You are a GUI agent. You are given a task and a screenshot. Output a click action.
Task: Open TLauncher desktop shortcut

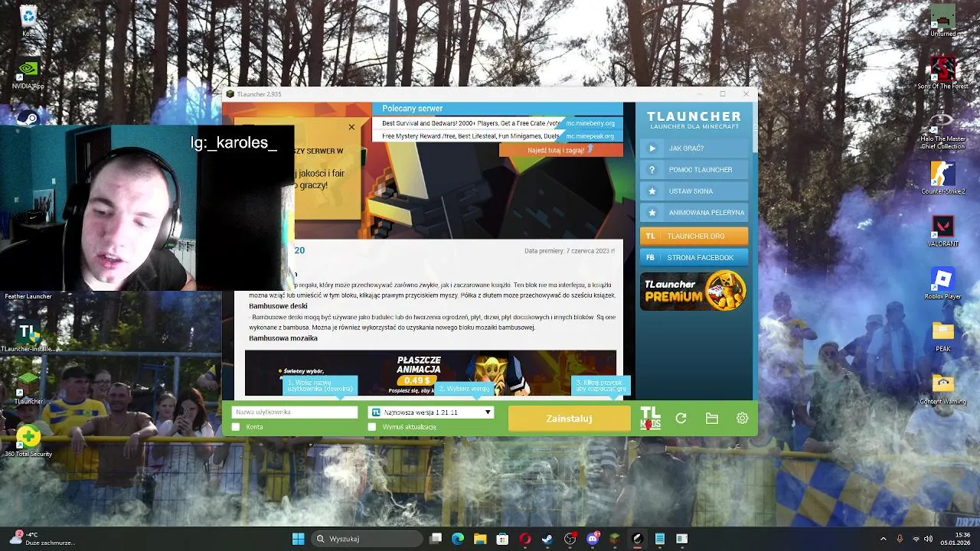(x=28, y=389)
